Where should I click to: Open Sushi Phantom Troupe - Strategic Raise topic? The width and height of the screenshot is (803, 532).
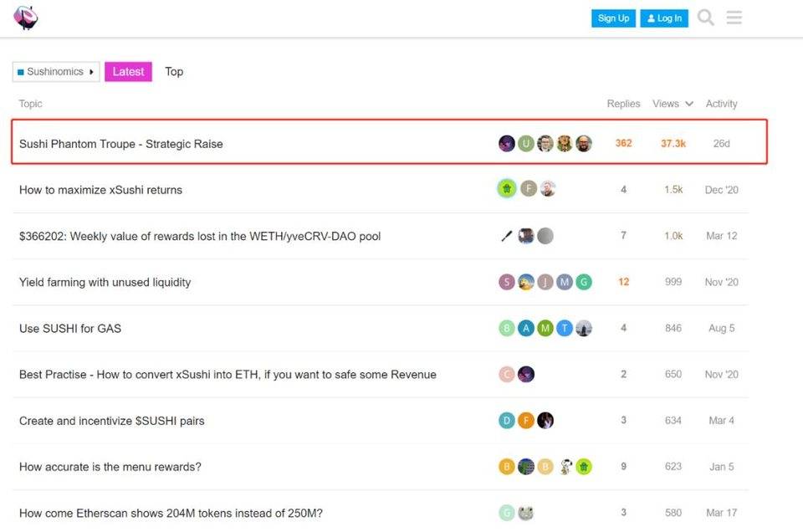[120, 144]
